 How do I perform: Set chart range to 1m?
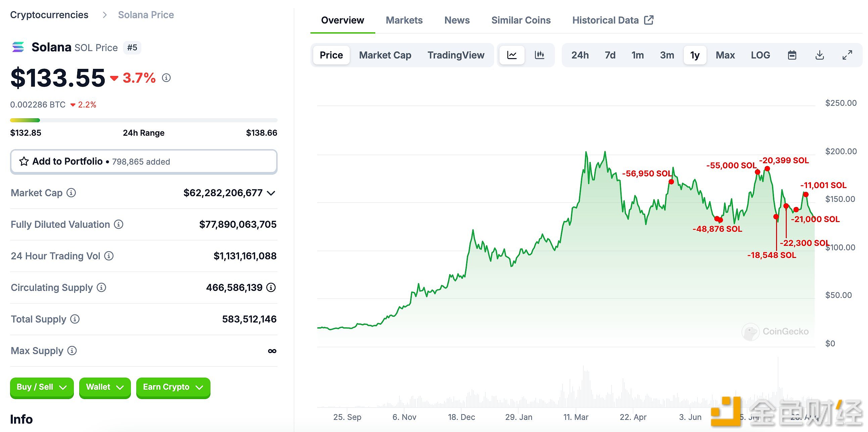coord(637,55)
